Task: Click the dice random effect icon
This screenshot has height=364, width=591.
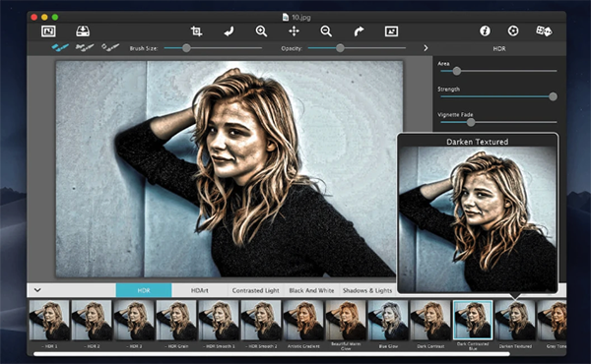Action: pos(544,30)
